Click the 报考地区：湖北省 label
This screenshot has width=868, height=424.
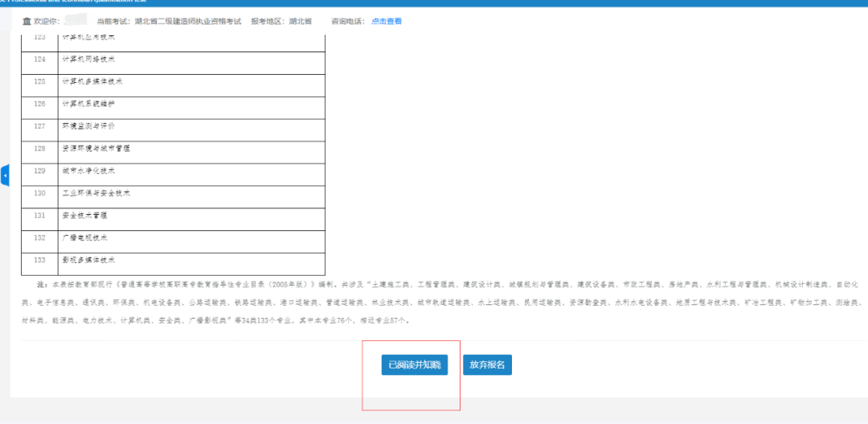tap(281, 21)
